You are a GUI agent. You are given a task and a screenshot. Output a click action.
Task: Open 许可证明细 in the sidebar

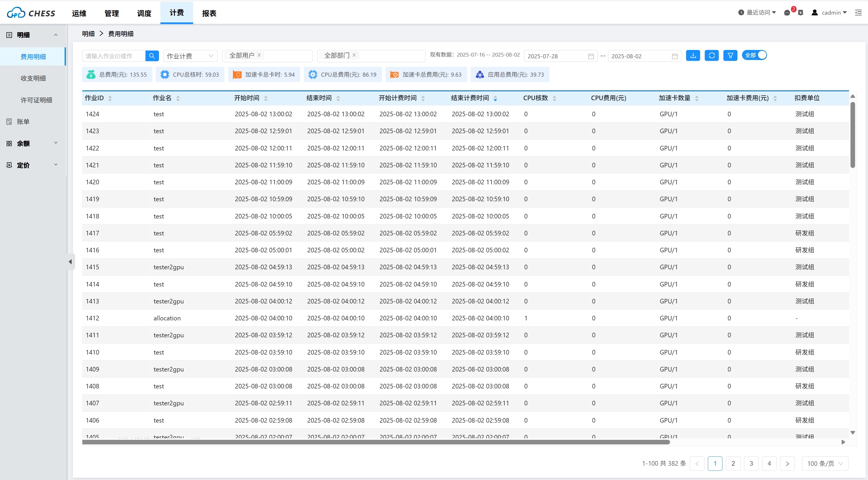[33, 100]
